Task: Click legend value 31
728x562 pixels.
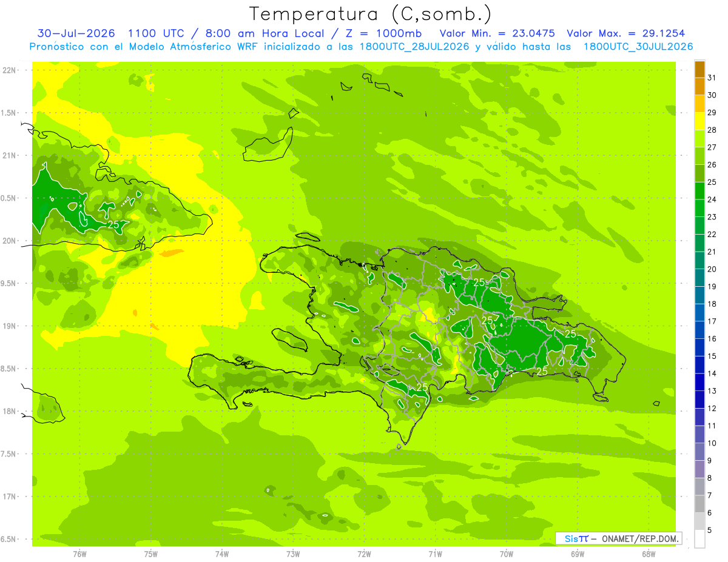Action: pyautogui.click(x=712, y=77)
